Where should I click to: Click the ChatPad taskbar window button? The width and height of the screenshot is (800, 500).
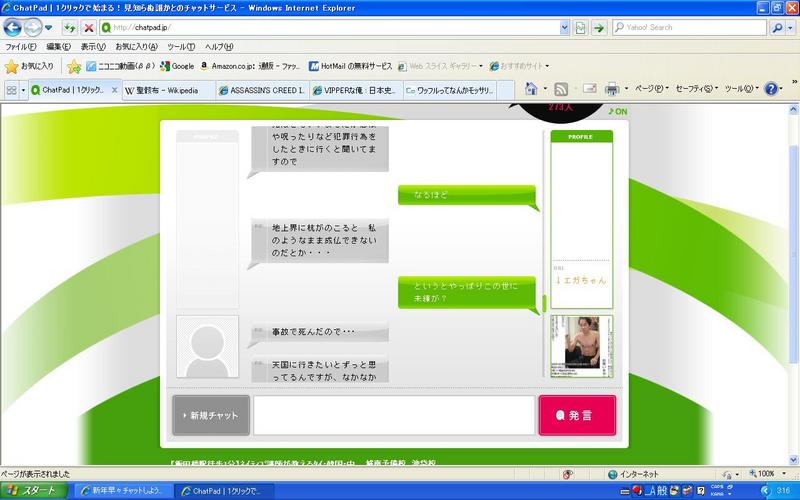(x=224, y=491)
